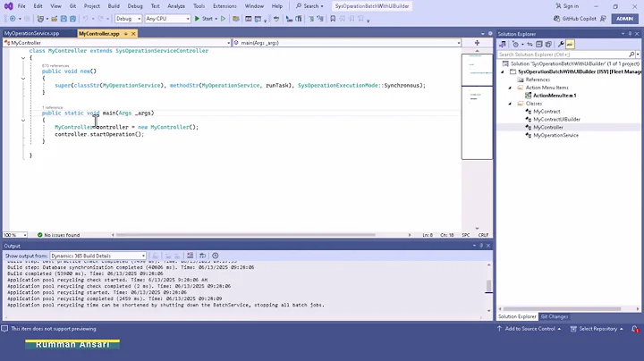Screen dimensions: 644x361
Task: Click the Sign in link
Action: 567,6
